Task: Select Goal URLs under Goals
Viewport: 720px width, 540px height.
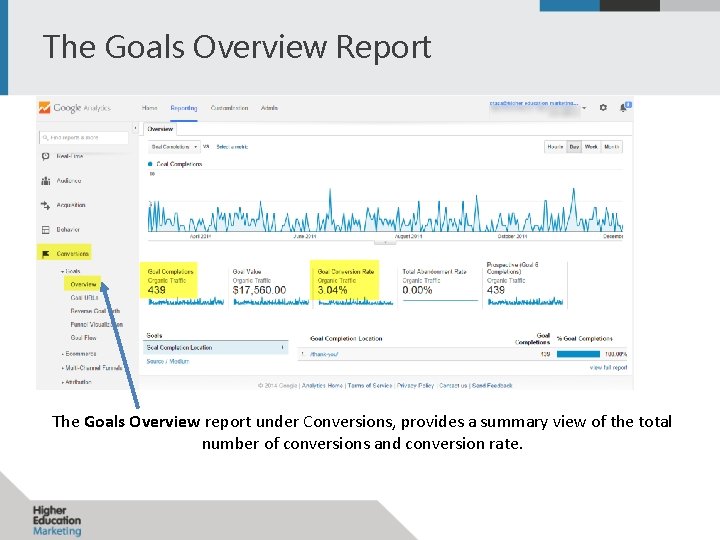Action: (x=84, y=298)
